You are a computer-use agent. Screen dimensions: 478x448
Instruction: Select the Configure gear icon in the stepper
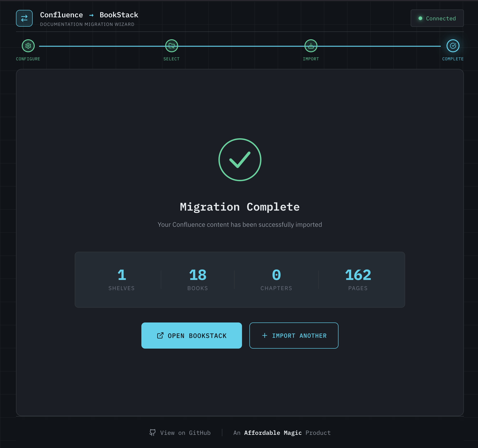(x=28, y=46)
